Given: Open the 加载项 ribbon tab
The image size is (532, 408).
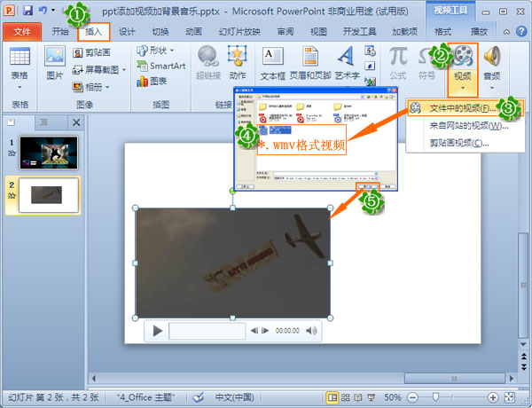Looking at the screenshot, I should 405,32.
